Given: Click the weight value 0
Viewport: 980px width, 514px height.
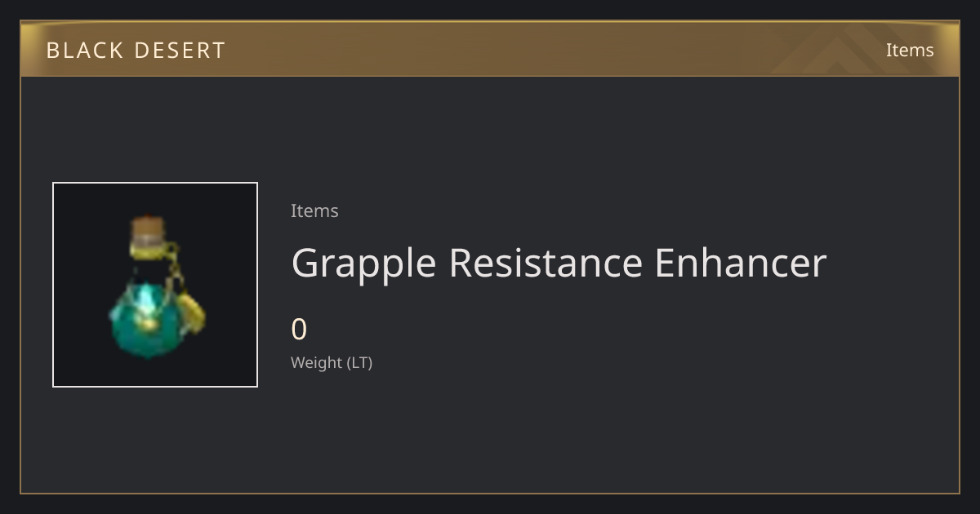Looking at the screenshot, I should point(299,330).
